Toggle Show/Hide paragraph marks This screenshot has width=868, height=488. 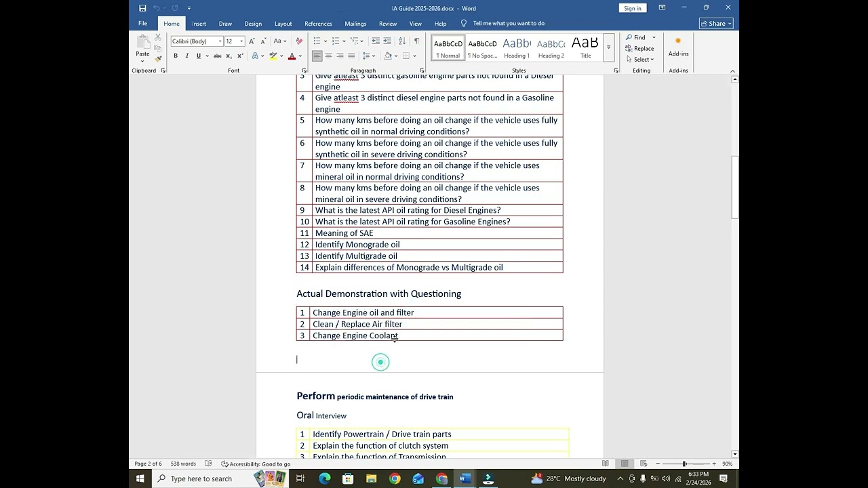[416, 41]
